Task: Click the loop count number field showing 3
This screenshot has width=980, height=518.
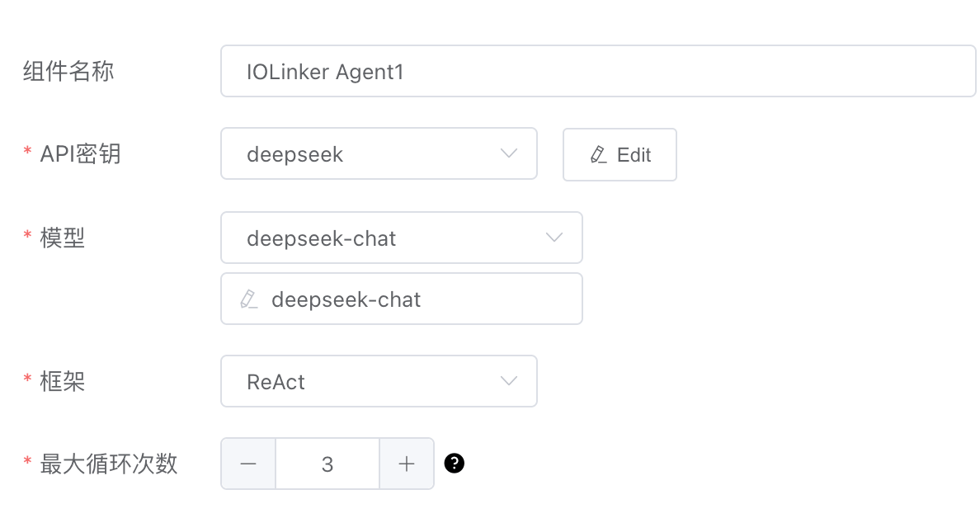Action: (x=327, y=464)
